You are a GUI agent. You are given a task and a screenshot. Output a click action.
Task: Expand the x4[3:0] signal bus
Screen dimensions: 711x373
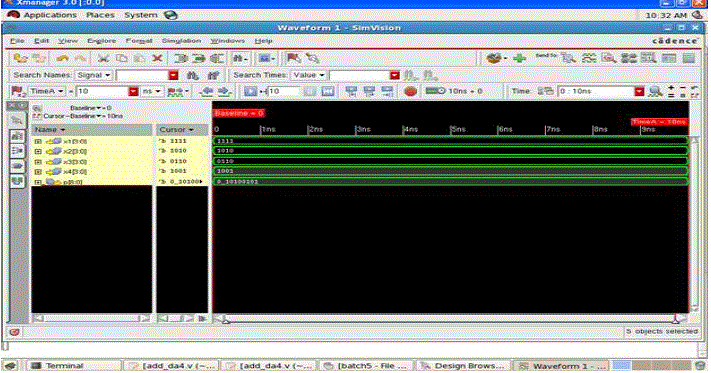click(x=38, y=172)
